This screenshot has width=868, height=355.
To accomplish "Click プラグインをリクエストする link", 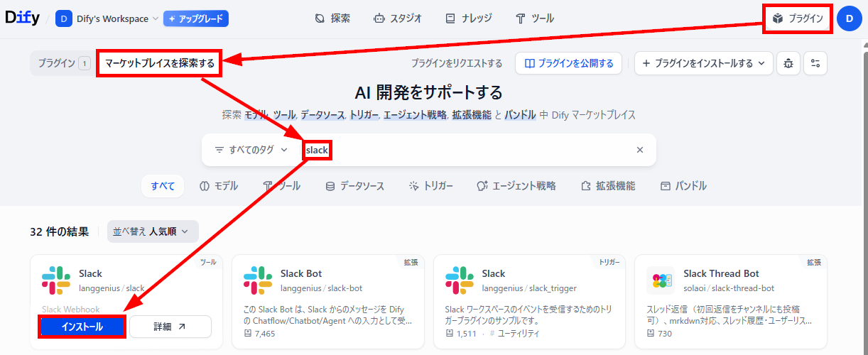I will [456, 63].
